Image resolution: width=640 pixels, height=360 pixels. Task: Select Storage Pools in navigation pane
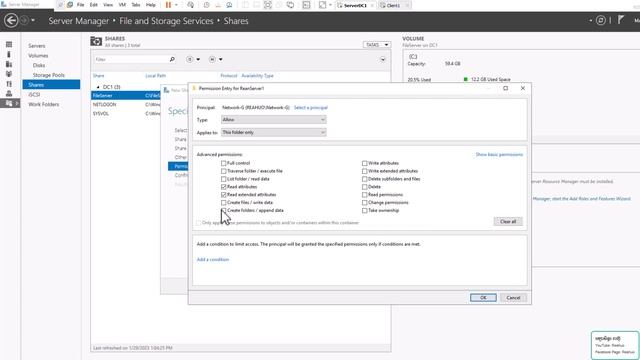(49, 75)
